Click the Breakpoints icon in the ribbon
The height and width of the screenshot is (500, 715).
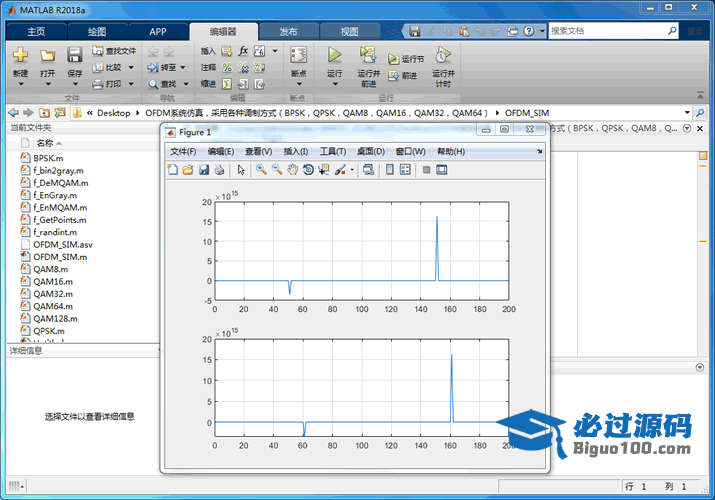point(298,55)
